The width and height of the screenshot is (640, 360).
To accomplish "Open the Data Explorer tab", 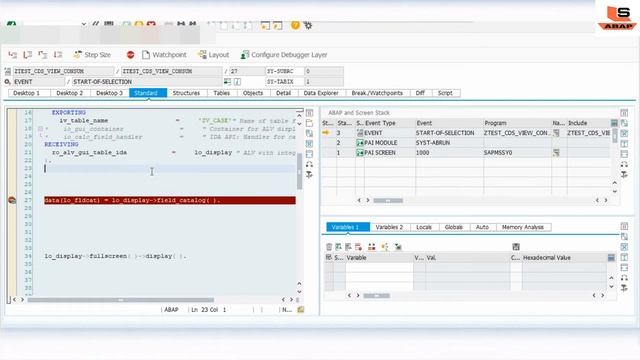I will point(321,93).
